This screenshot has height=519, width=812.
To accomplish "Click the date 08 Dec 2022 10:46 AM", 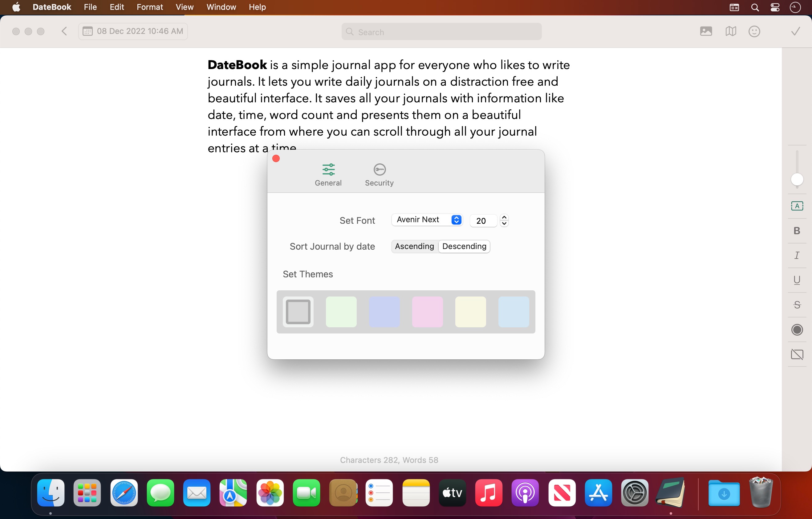I will click(140, 31).
